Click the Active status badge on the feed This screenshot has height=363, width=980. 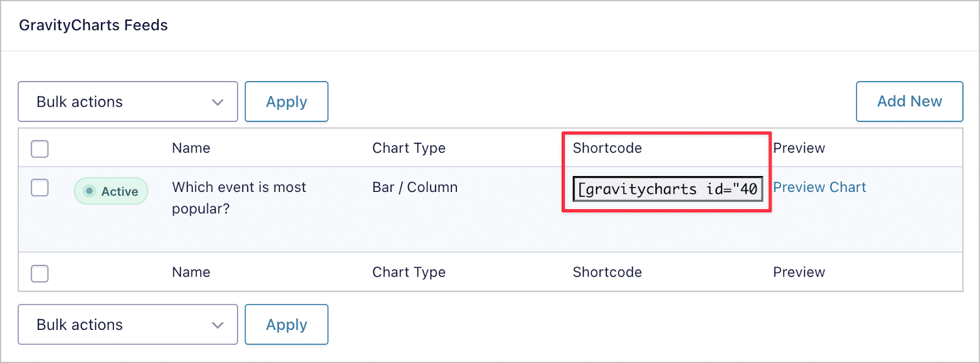111,191
